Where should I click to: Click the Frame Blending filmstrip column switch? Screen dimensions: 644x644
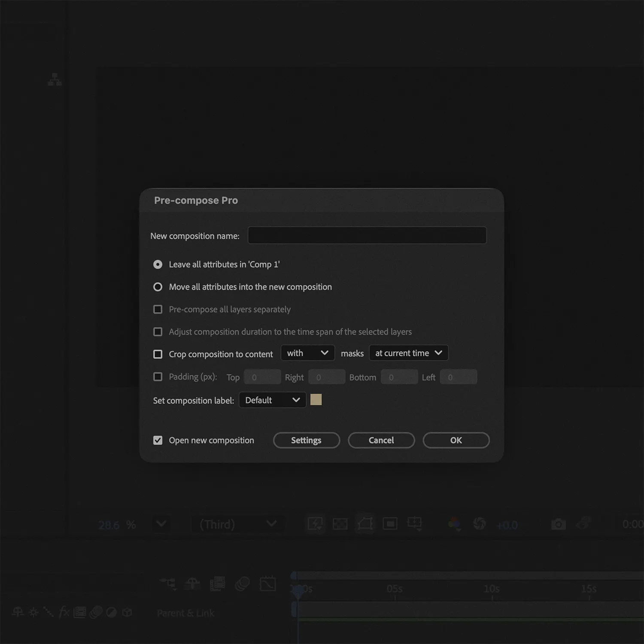[80, 612]
